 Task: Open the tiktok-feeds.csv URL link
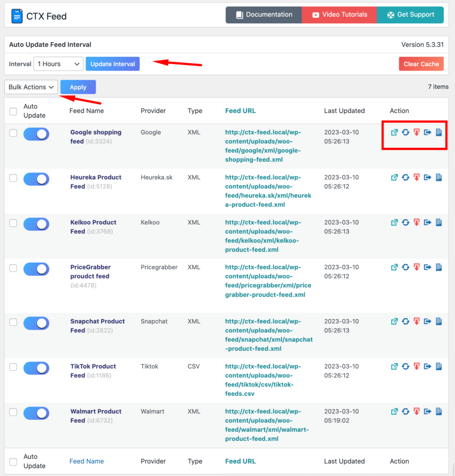[263, 380]
